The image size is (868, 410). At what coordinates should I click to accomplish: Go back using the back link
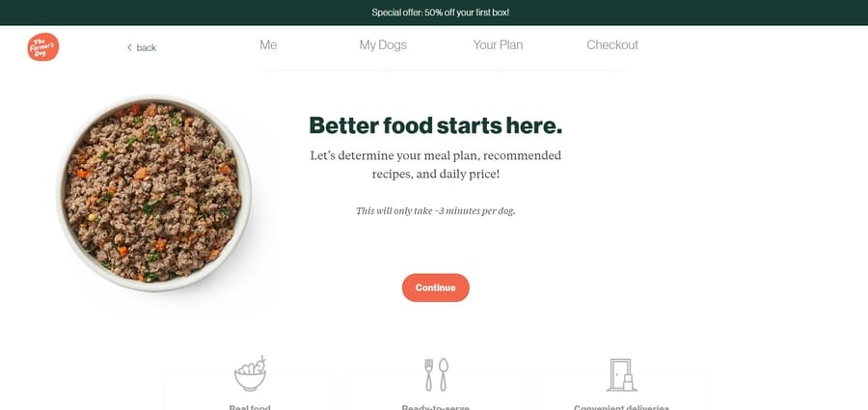click(142, 47)
